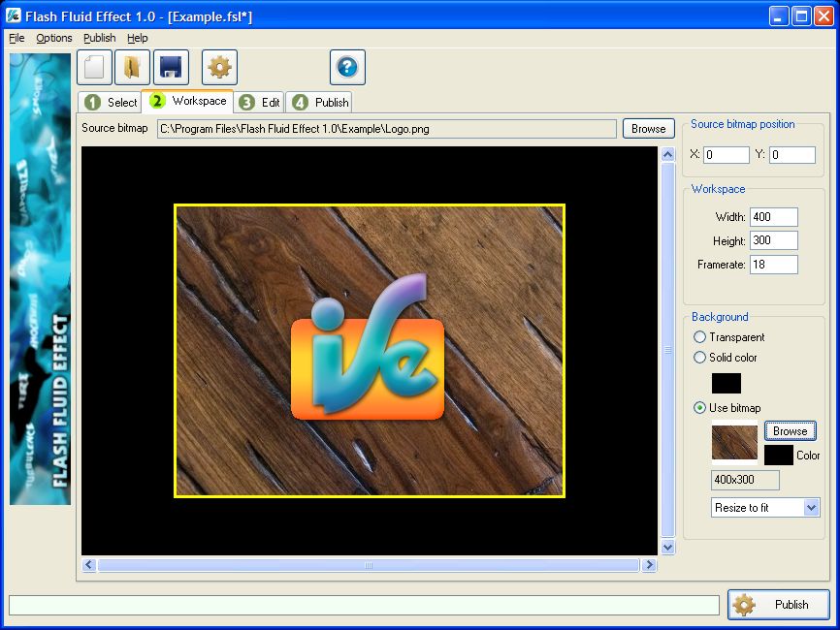Open the Publish menu in menu bar
Screen dimensions: 840x630
(x=100, y=38)
